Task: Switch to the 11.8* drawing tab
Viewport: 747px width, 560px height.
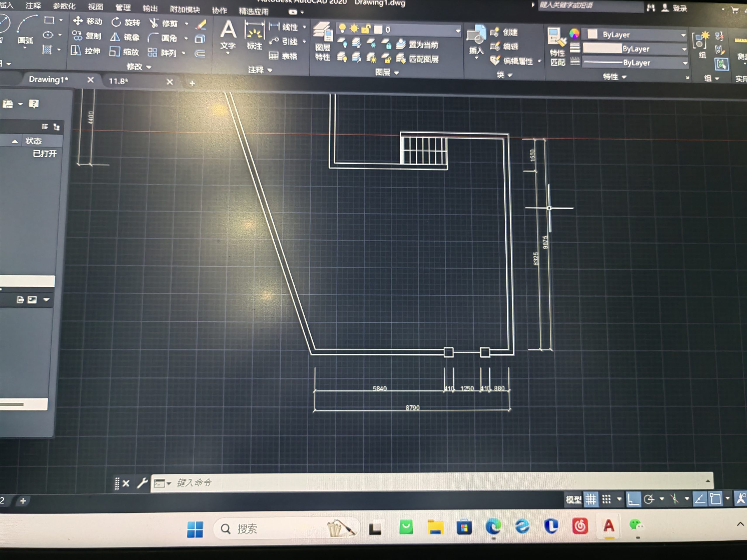Action: [x=118, y=81]
